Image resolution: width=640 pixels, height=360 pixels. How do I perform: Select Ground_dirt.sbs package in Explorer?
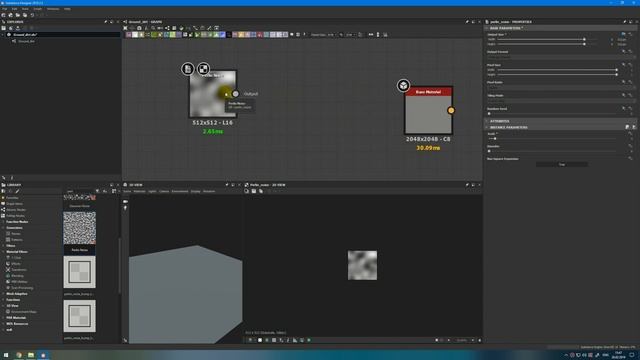tap(25, 35)
